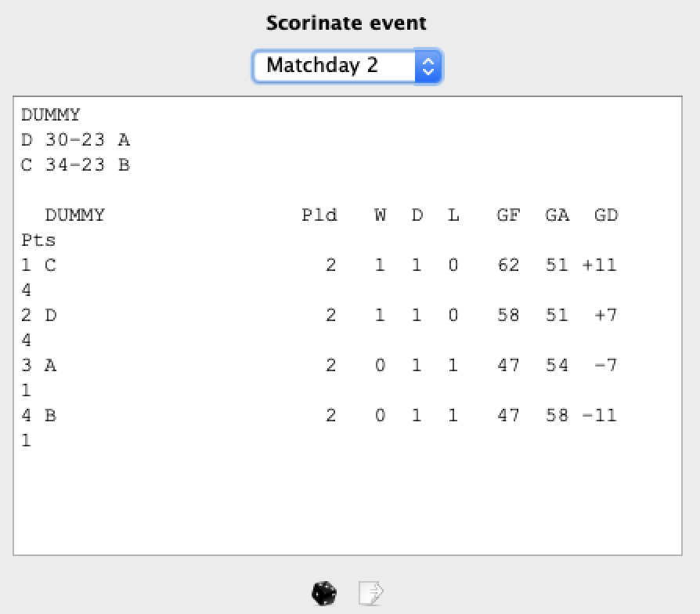Open the Matchday 2 dropdown
The height and width of the screenshot is (614, 700).
click(337, 66)
